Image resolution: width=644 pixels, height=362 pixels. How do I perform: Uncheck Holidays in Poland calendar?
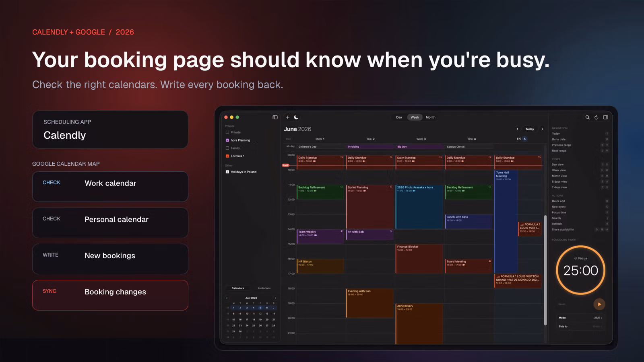coord(227,172)
